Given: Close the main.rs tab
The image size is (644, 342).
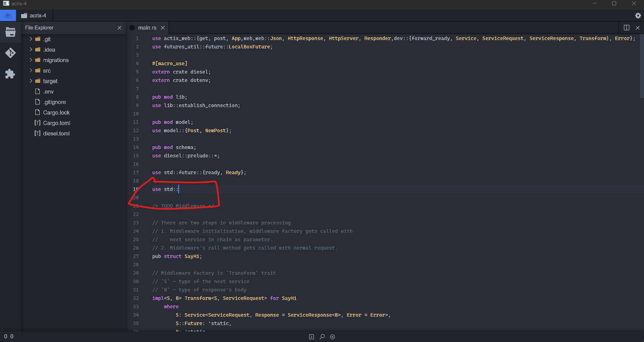Looking at the screenshot, I should pos(163,27).
